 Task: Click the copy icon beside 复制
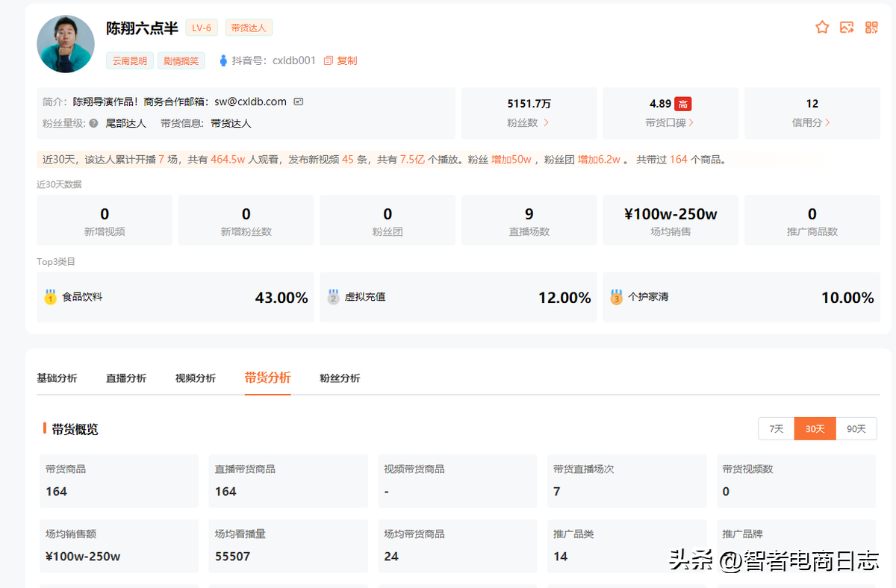click(x=328, y=60)
